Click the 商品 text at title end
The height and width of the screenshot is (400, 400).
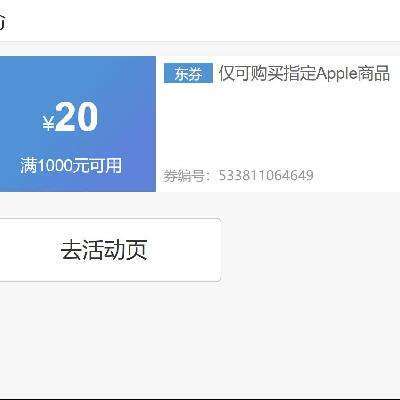[374, 73]
